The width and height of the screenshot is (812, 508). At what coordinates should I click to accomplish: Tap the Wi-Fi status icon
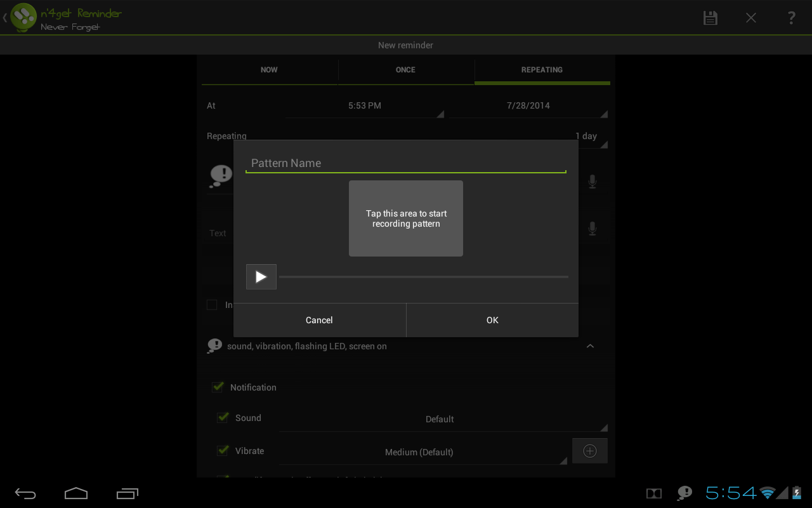pyautogui.click(x=768, y=493)
